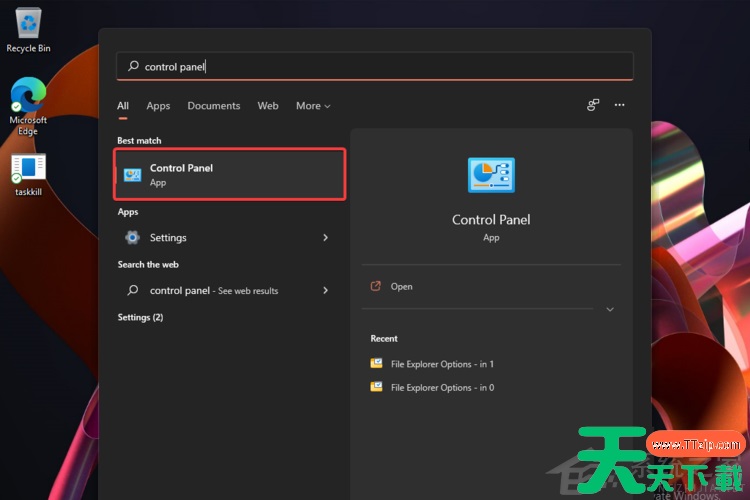Click the large Control Panel preview icon
Screen dimensions: 750x500
[x=491, y=175]
